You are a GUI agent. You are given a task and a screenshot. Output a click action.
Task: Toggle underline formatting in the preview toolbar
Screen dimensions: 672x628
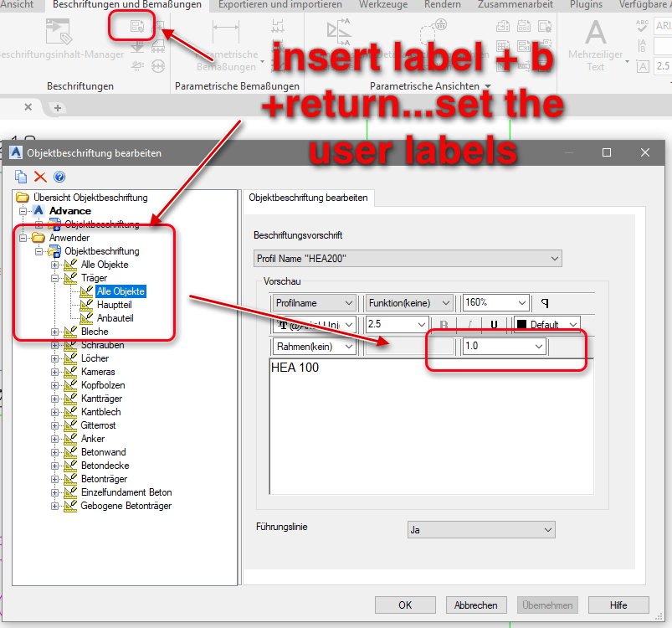[494, 324]
